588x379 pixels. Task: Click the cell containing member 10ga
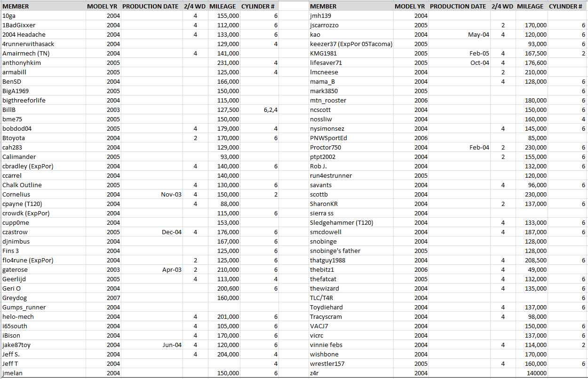43,16
